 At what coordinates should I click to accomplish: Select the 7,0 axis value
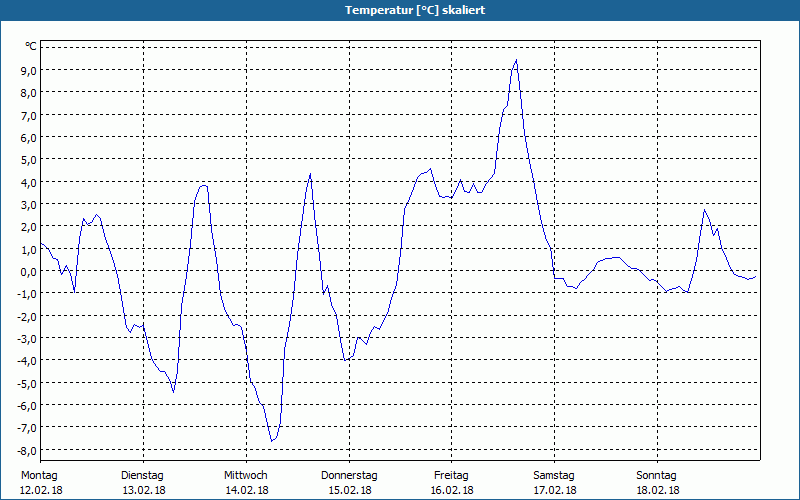[x=29, y=115]
